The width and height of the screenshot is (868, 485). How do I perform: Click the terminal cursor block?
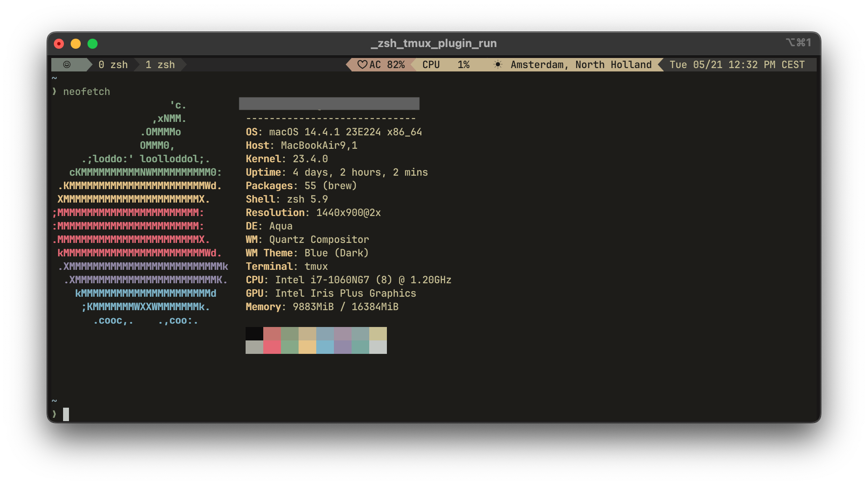(66, 414)
